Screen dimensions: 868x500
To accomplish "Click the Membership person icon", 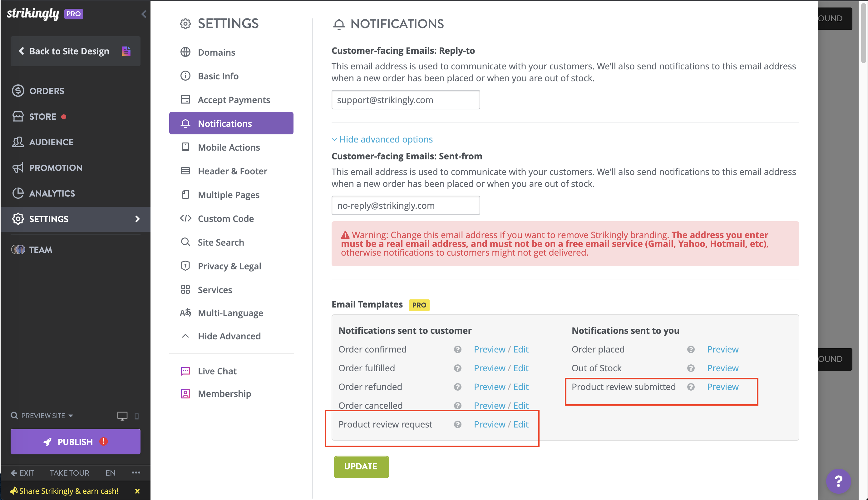I will coord(185,393).
